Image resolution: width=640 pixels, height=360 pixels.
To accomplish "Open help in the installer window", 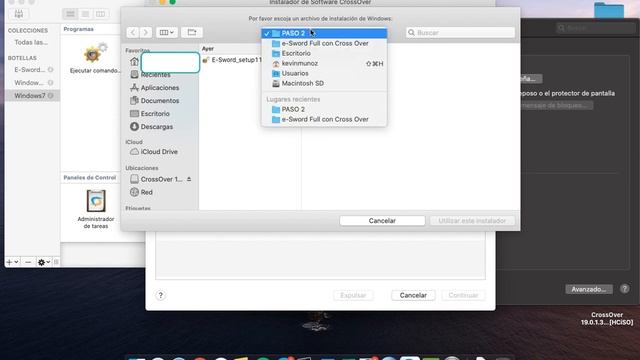I will point(160,295).
